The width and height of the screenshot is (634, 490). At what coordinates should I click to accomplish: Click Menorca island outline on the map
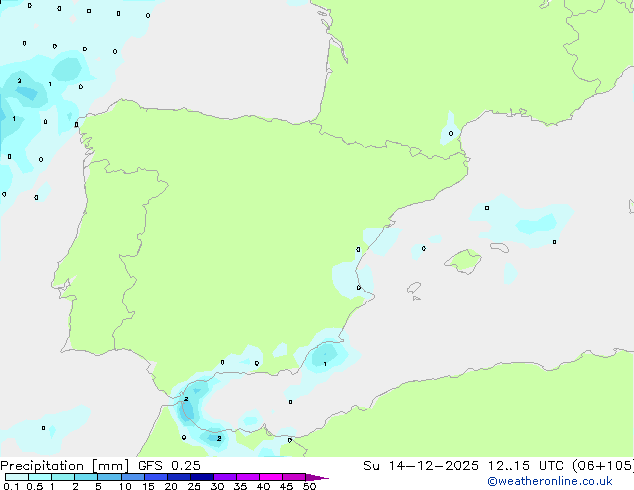point(499,247)
